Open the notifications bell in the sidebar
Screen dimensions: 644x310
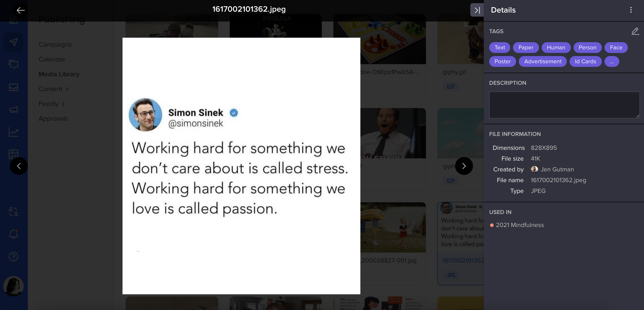tap(13, 234)
